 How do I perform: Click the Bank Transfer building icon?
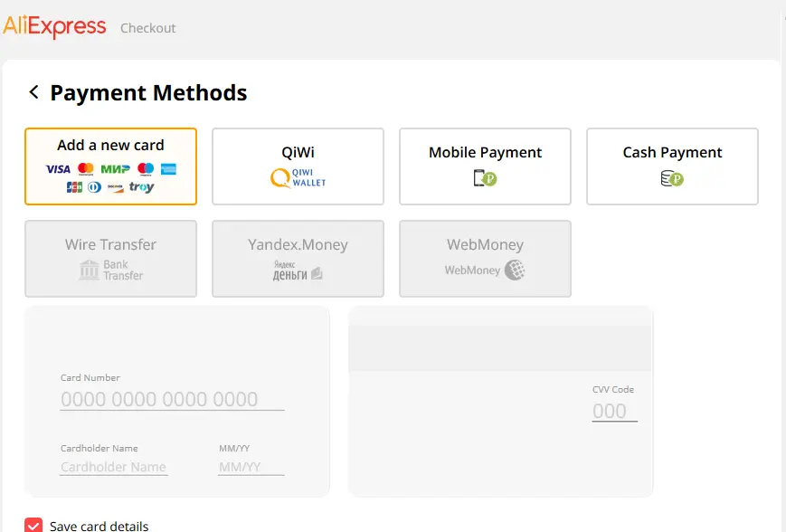(x=90, y=270)
